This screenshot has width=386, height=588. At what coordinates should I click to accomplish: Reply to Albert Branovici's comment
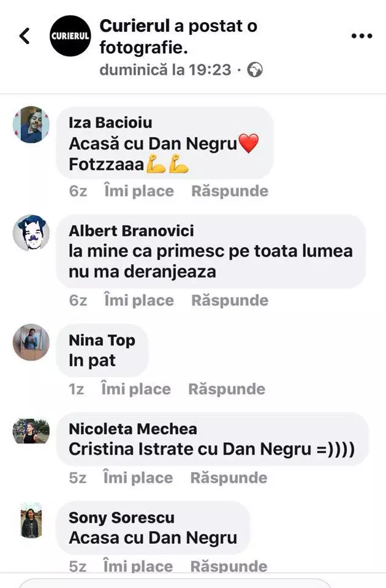pos(230,300)
